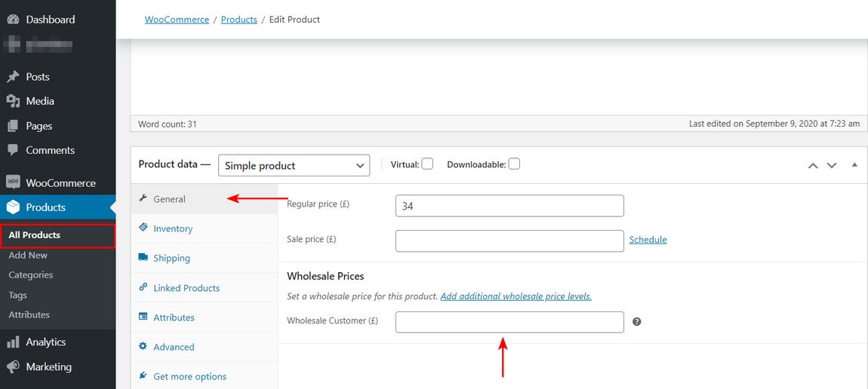Viewport: 868px width, 389px height.
Task: Open Products menu in sidebar
Action: 57,207
